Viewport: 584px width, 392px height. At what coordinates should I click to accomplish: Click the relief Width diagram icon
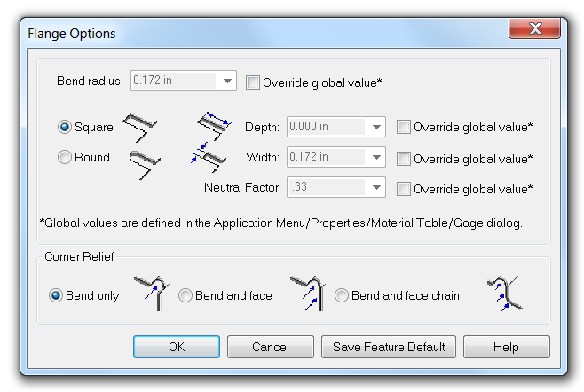209,157
